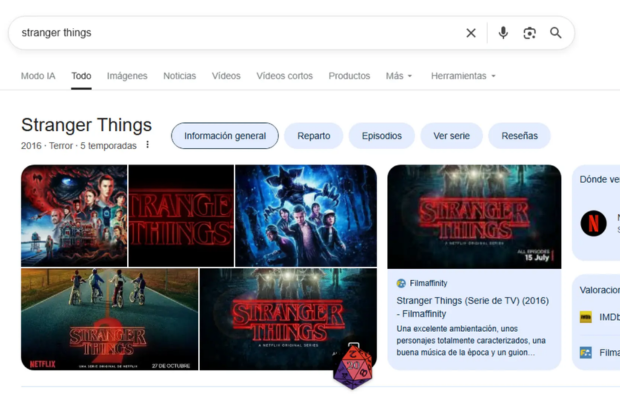Click the 2016 · Terror · 5 temporadas subtitle
This screenshot has height=400, width=620.
(x=79, y=145)
